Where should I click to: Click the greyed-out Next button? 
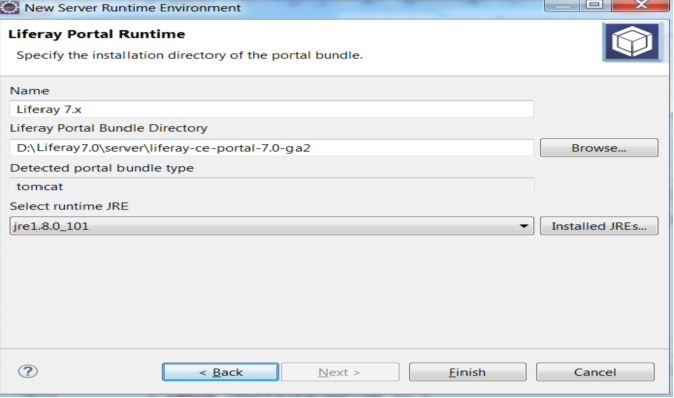[x=340, y=372]
